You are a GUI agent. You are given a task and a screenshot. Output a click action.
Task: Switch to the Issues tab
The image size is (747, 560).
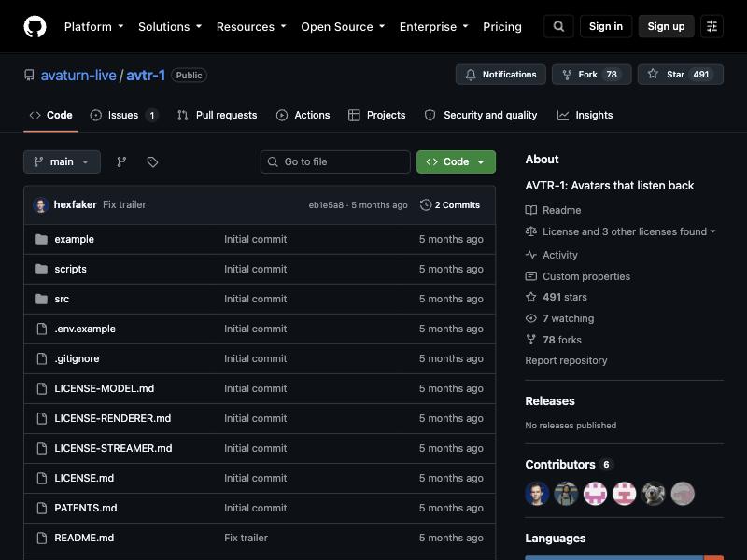pos(124,115)
